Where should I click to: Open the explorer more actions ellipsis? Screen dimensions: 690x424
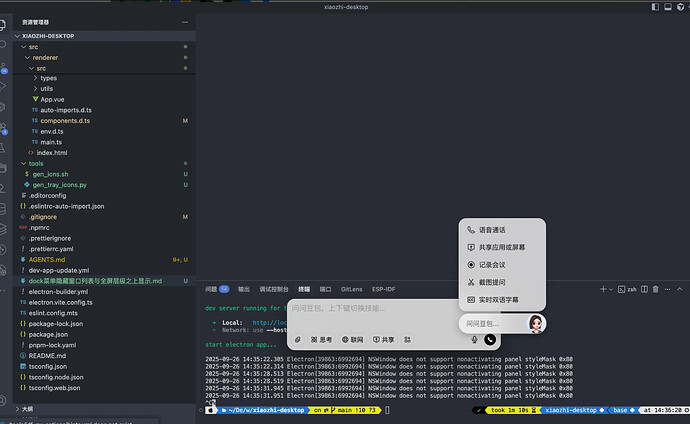tap(185, 22)
